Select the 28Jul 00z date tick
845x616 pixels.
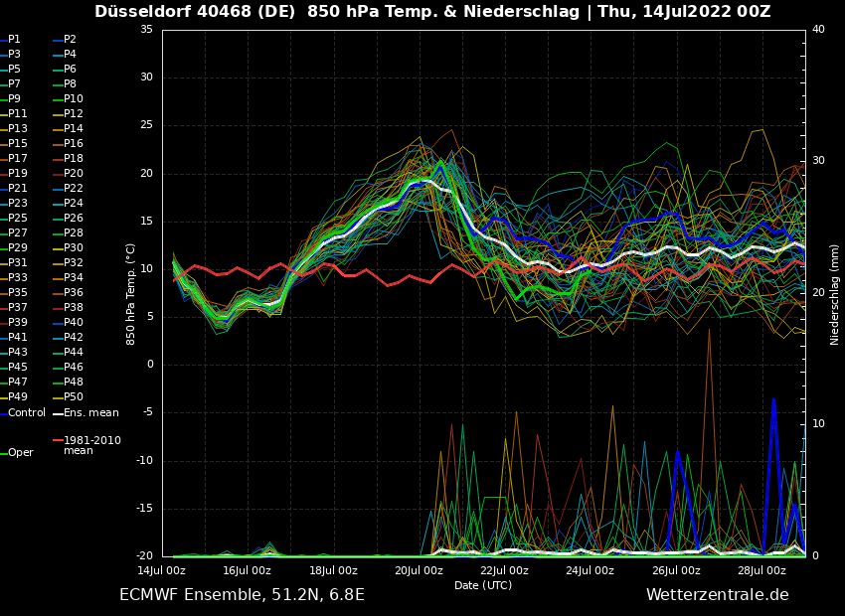[x=761, y=570]
